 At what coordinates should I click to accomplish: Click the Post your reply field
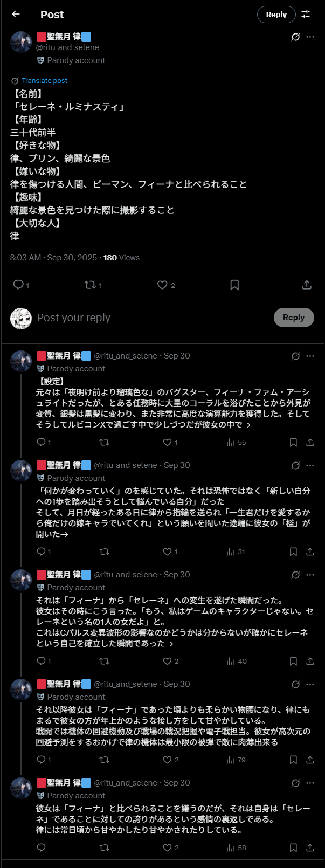tap(151, 318)
